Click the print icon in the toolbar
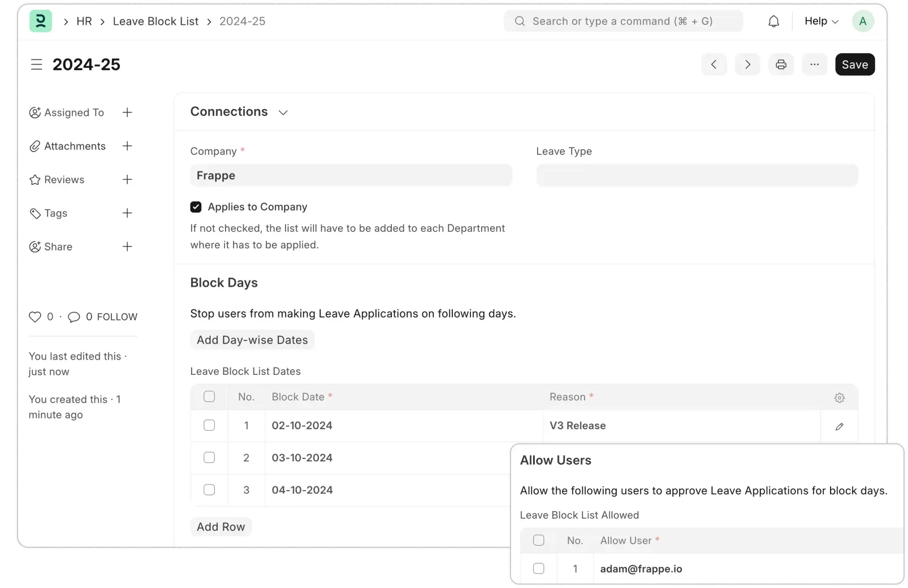This screenshot has width=908, height=588. click(781, 64)
